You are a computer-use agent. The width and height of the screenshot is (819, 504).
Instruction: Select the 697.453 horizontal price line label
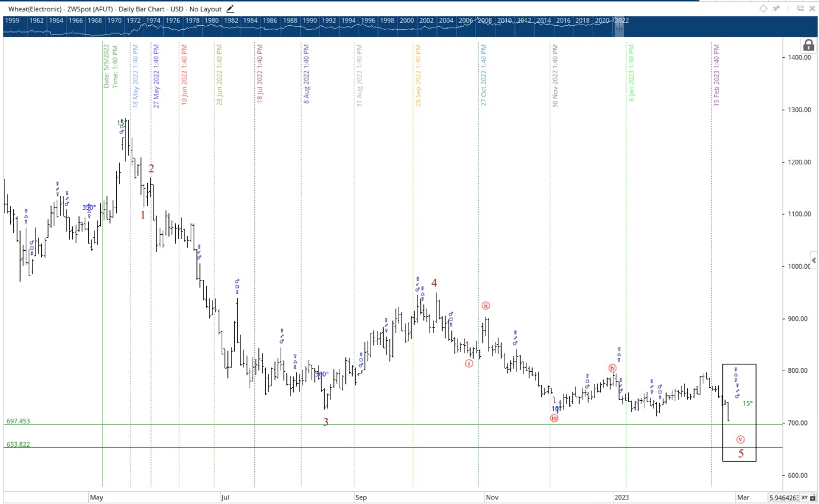point(18,421)
